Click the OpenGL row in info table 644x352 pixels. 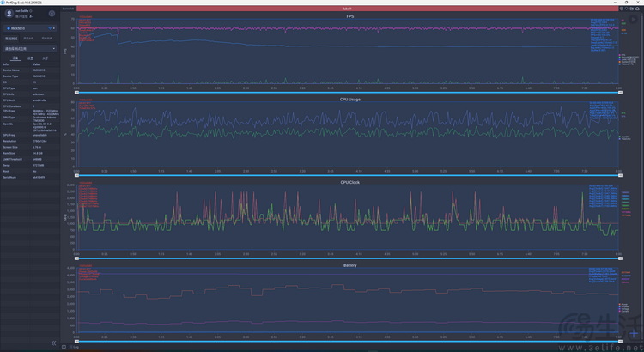[30, 127]
